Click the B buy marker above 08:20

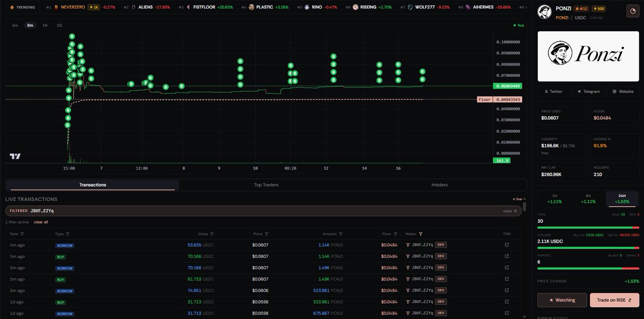(x=291, y=66)
